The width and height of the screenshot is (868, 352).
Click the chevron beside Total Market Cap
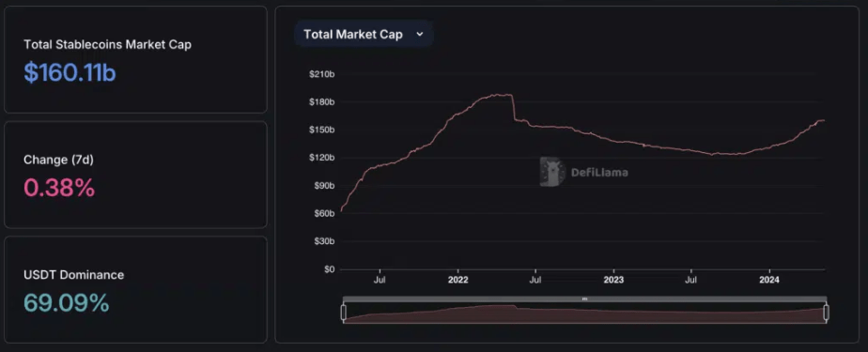420,35
